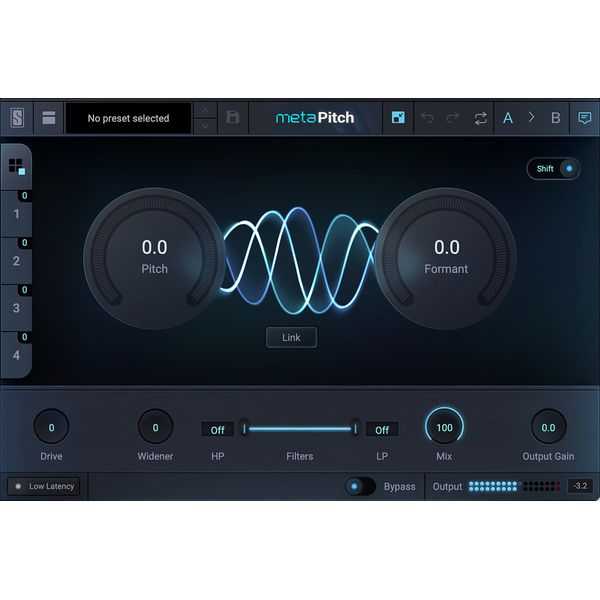Toggle the Shift mode switch
Viewport: 600px width, 600px height.
[553, 168]
